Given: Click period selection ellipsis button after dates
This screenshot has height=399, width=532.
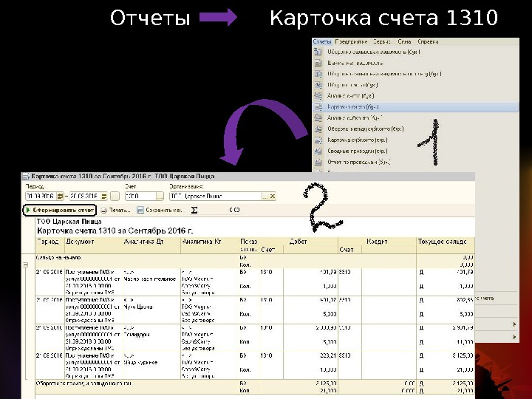Looking at the screenshot, I should pyautogui.click(x=115, y=196).
